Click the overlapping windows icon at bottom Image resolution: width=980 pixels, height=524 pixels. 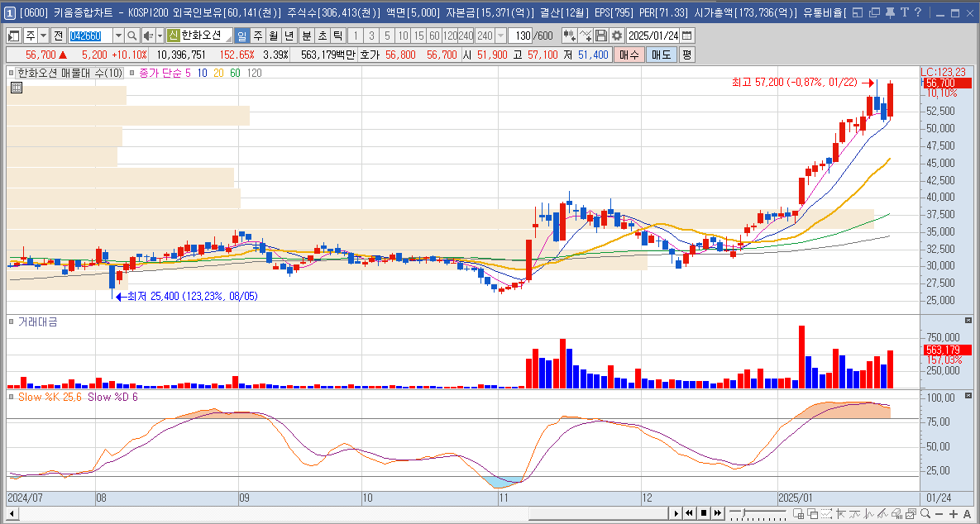coord(812,513)
